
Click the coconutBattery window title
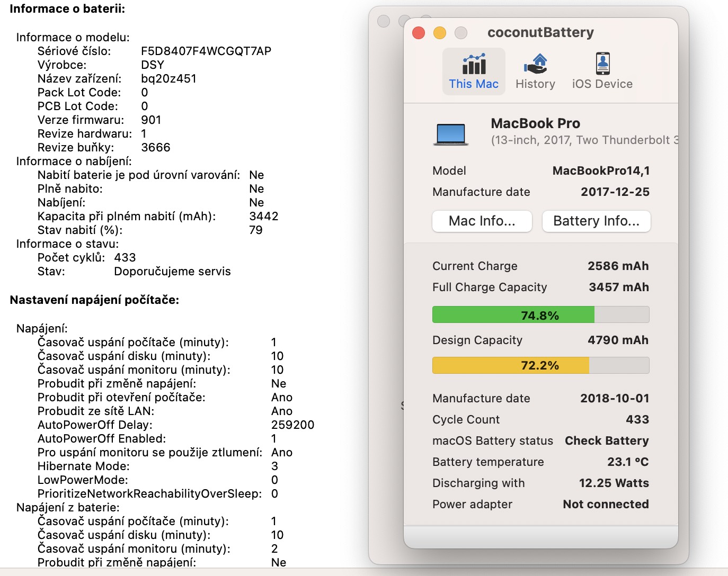(540, 33)
